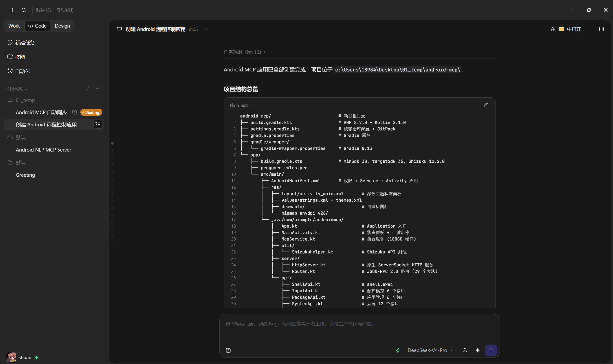Open the Android NLP MCP Server task
The width and height of the screenshot is (613, 364).
point(43,150)
